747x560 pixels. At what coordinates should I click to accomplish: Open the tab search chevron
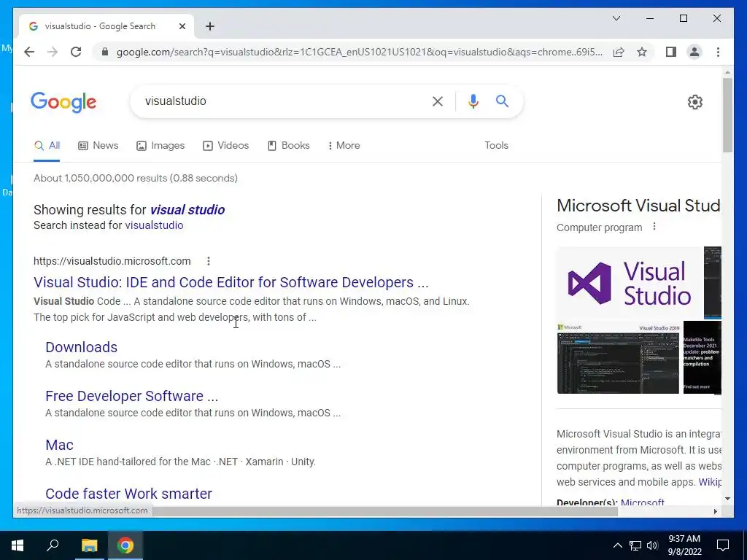(616, 18)
